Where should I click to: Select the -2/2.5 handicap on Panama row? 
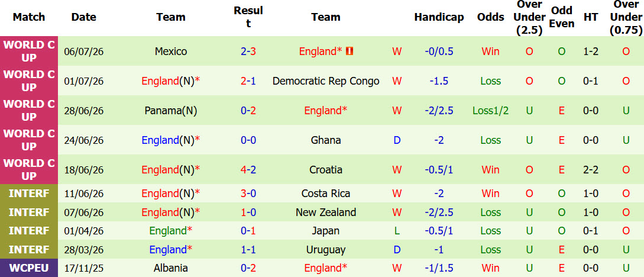439,111
